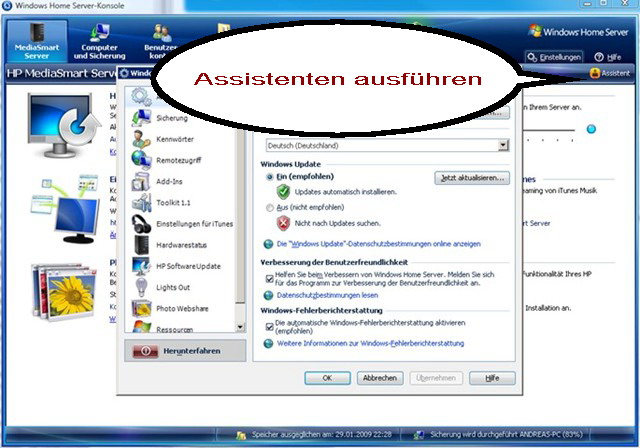The image size is (640, 448).
Task: Click the green shield update icon
Action: (283, 191)
